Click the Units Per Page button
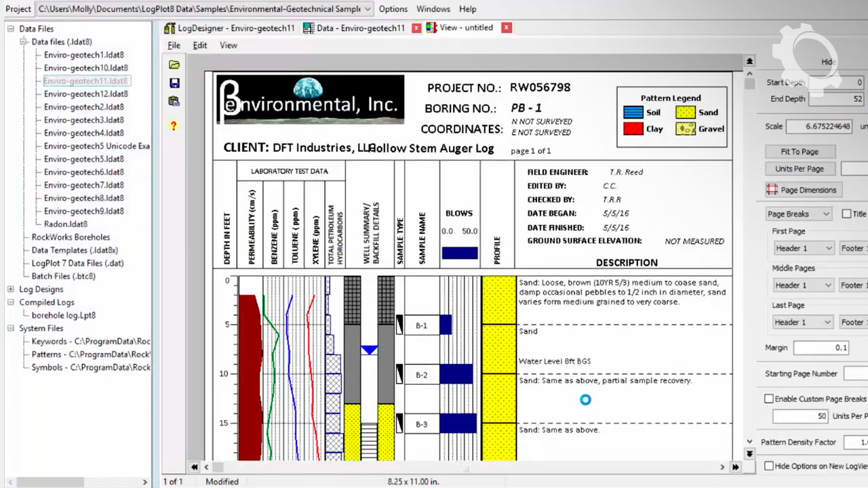The height and width of the screenshot is (488, 868). [x=800, y=169]
